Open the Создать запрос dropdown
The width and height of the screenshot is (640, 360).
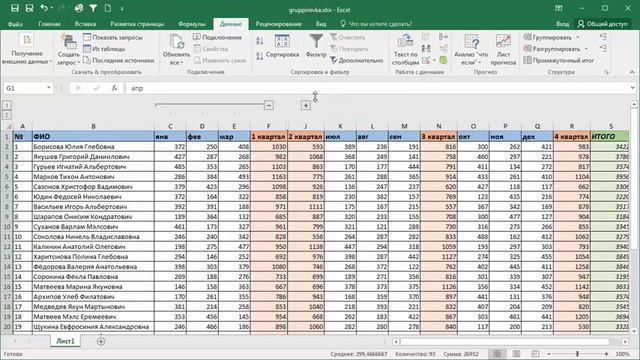click(x=68, y=50)
